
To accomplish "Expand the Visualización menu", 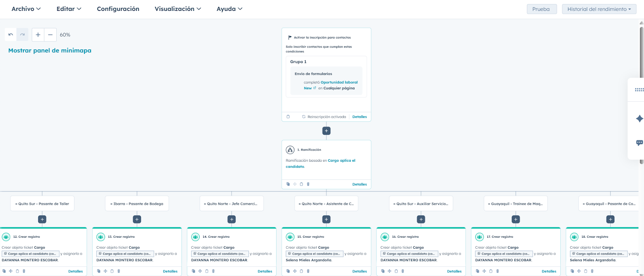I will click(178, 9).
